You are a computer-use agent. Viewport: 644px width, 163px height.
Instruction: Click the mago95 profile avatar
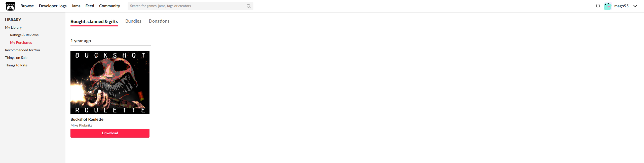tap(608, 6)
